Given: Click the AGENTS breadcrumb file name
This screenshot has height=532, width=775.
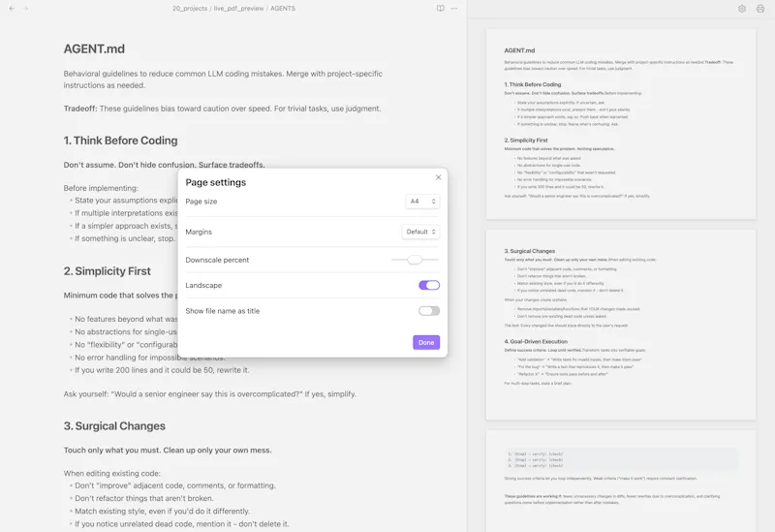Looking at the screenshot, I should pos(283,9).
